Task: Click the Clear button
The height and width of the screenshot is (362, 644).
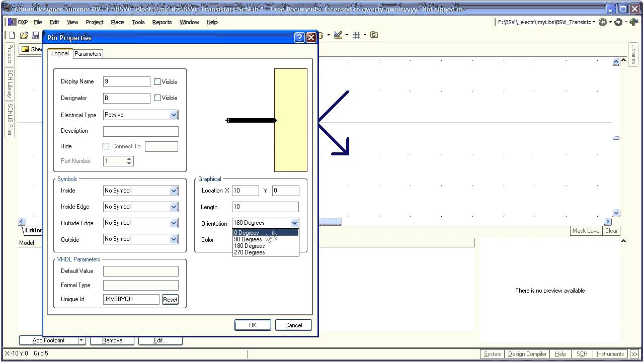Action: pyautogui.click(x=611, y=231)
